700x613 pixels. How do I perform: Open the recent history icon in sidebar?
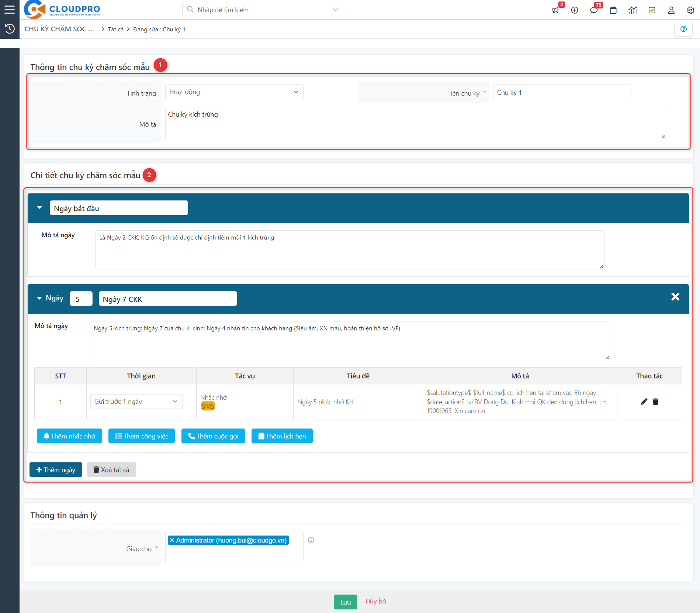[x=10, y=29]
